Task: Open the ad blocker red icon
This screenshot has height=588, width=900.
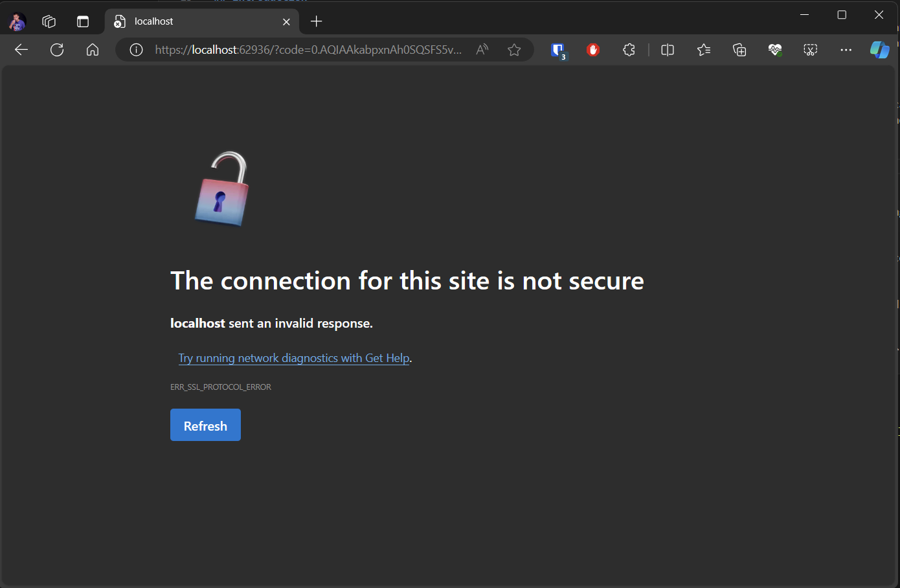Action: tap(592, 49)
